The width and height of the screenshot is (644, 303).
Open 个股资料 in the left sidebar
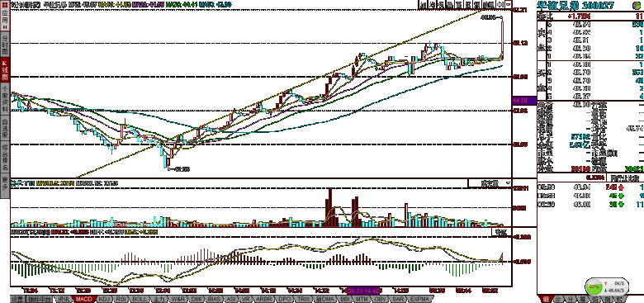pyautogui.click(x=5, y=100)
